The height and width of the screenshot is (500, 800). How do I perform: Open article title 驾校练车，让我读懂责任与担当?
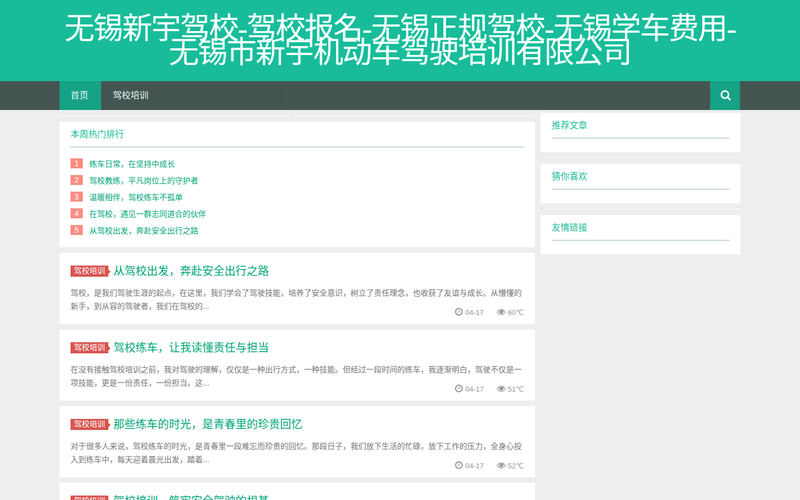tap(191, 347)
